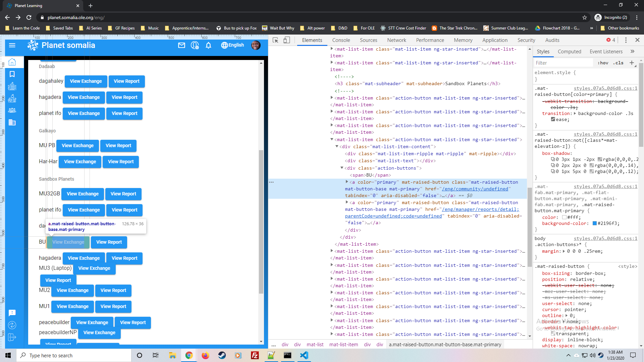Open hidden panel tabs with the chevron button
644x362 pixels.
click(633, 51)
